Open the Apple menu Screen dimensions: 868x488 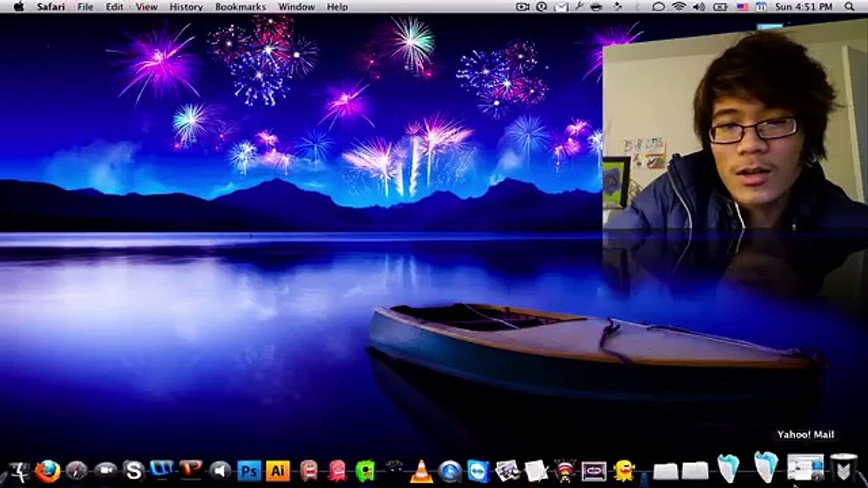[x=18, y=6]
